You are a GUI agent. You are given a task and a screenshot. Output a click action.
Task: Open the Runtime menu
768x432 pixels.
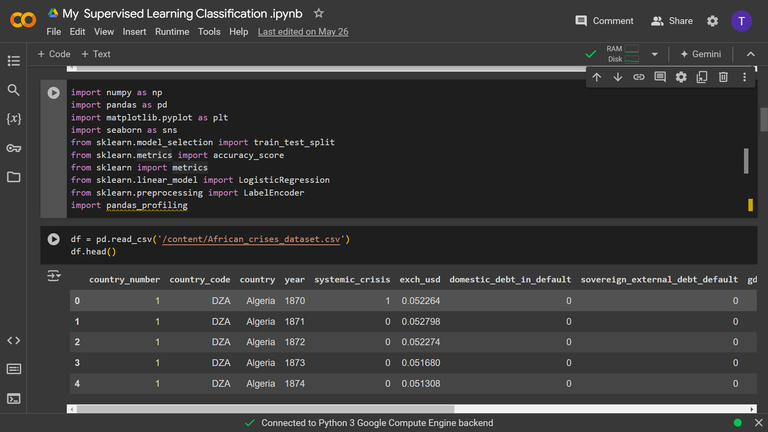pyautogui.click(x=172, y=32)
